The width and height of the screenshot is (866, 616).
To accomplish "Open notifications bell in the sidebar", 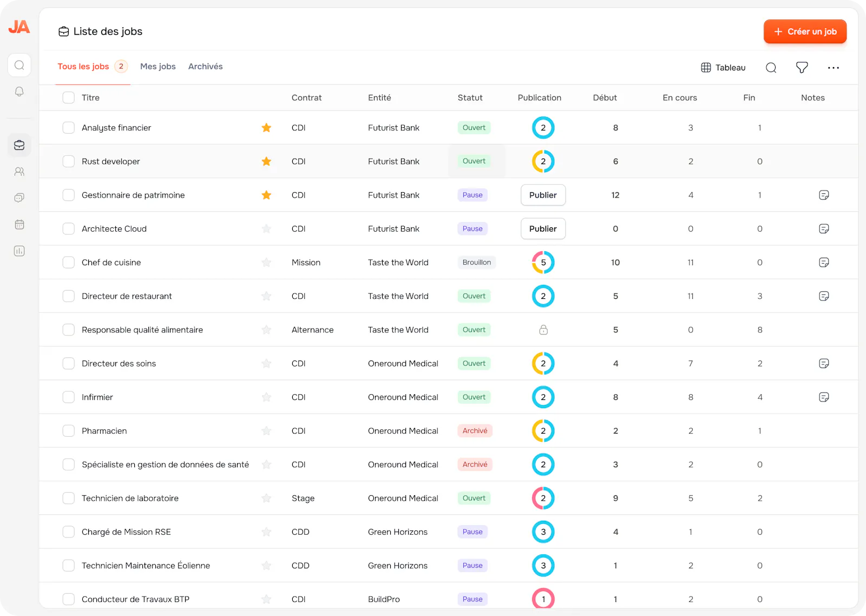I will tap(19, 91).
